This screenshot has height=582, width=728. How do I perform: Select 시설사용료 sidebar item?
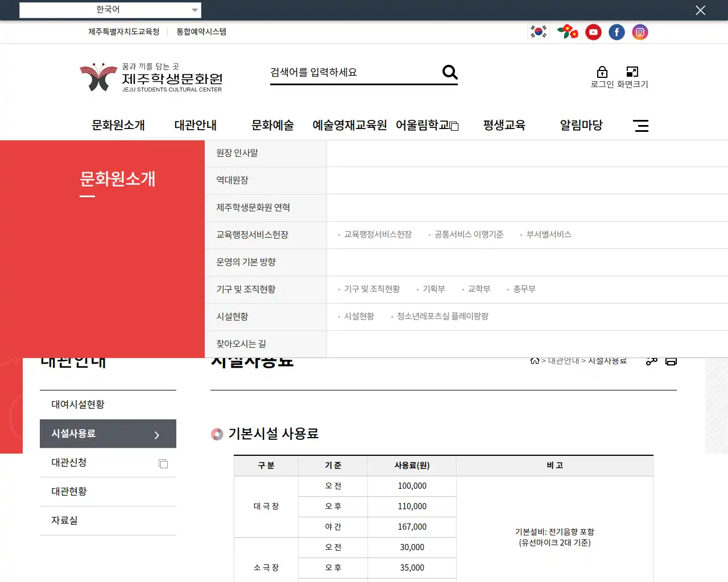coord(108,434)
